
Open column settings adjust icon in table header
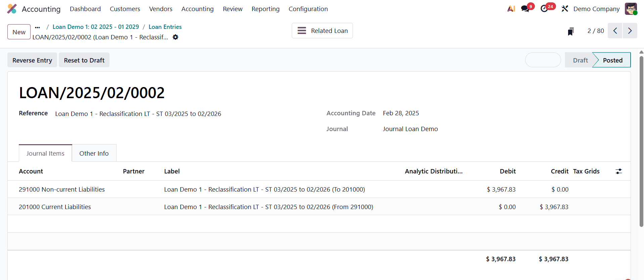click(x=618, y=171)
